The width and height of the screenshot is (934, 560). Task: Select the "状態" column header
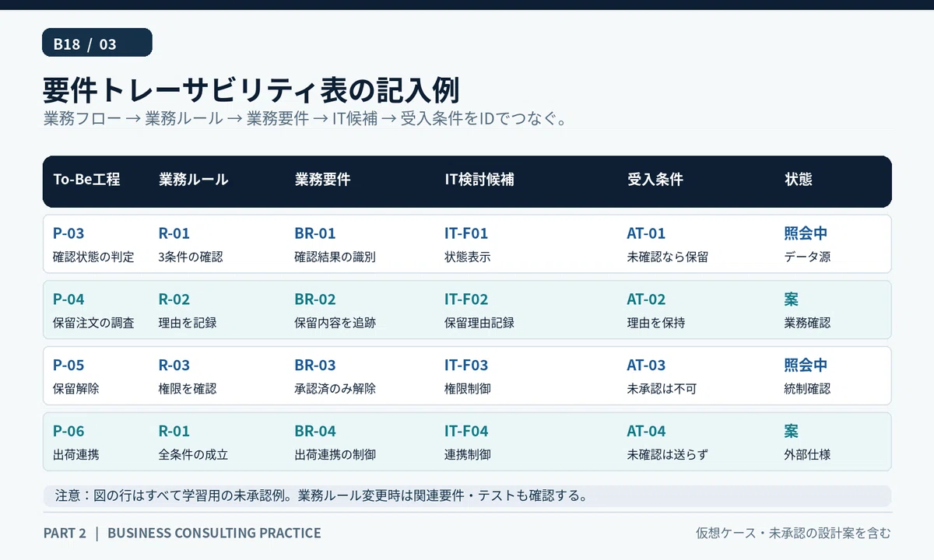[x=798, y=180]
